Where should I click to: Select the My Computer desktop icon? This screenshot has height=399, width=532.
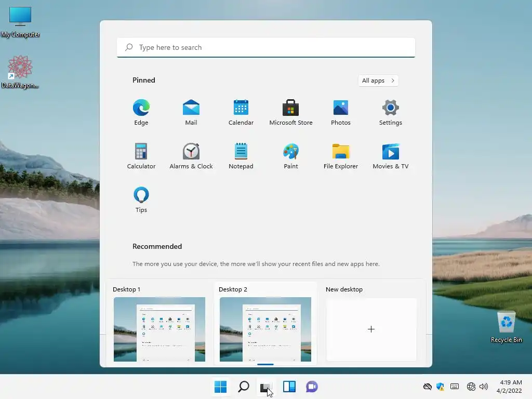point(20,22)
